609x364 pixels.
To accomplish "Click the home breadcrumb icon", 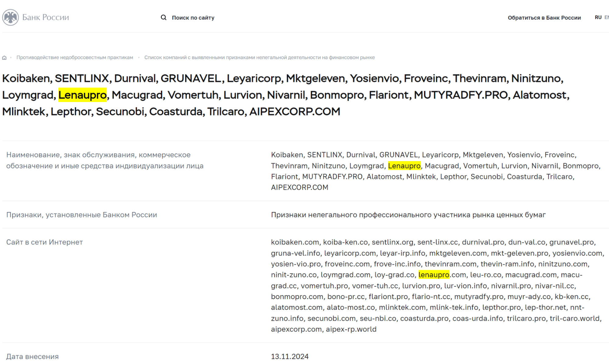I will click(x=4, y=58).
